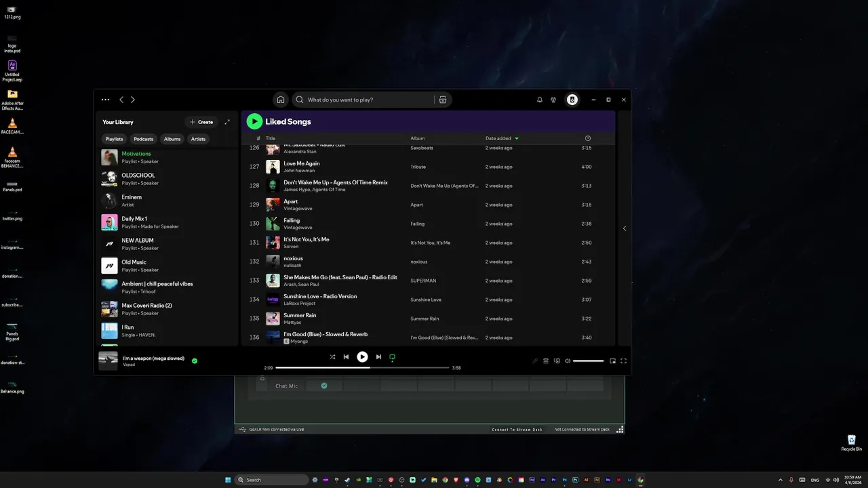Click Connect To Stream Deck in GoXLR window
The image size is (868, 488).
[517, 430]
